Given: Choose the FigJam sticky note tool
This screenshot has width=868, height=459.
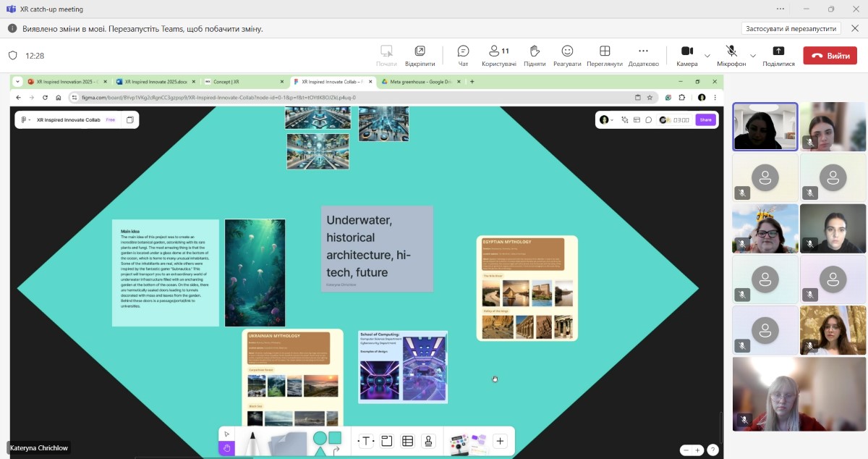Looking at the screenshot, I should coord(288,444).
